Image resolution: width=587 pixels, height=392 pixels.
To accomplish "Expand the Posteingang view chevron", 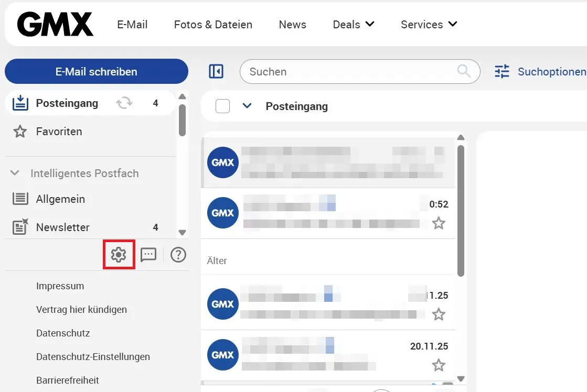I will (x=247, y=105).
